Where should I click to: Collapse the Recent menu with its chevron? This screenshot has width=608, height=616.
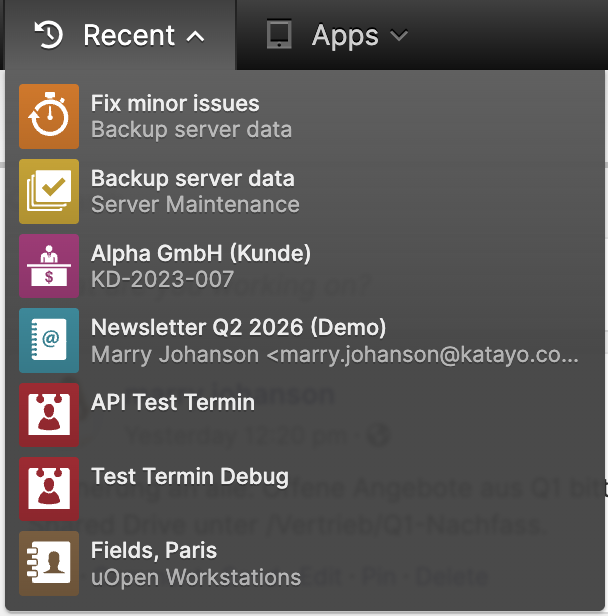[195, 37]
